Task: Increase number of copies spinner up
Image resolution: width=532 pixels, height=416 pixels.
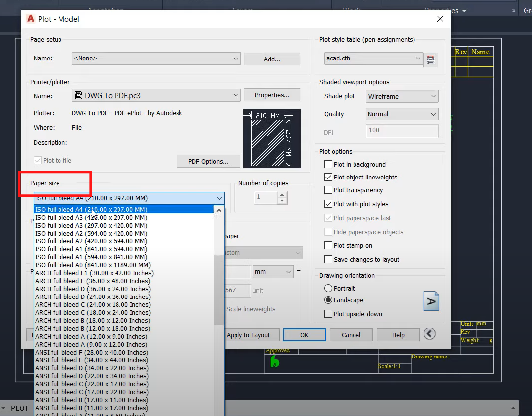Action: [x=282, y=194]
